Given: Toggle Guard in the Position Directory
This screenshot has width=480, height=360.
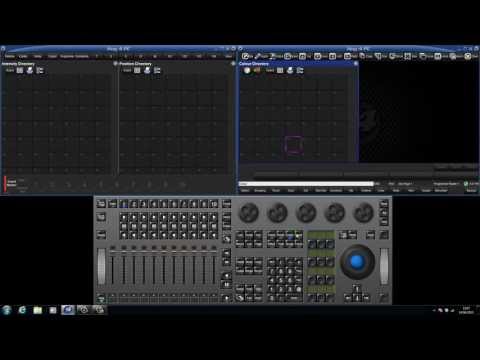Looking at the screenshot, I should pyautogui.click(x=127, y=70).
